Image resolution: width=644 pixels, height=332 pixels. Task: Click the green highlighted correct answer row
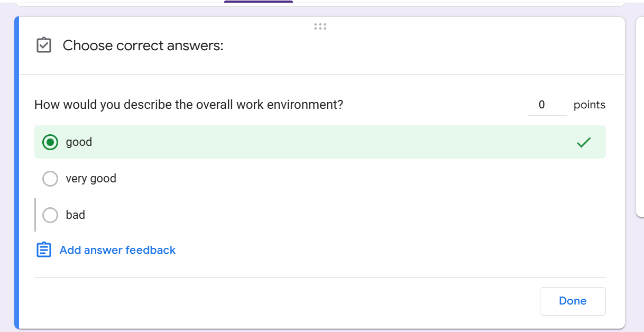coord(320,142)
